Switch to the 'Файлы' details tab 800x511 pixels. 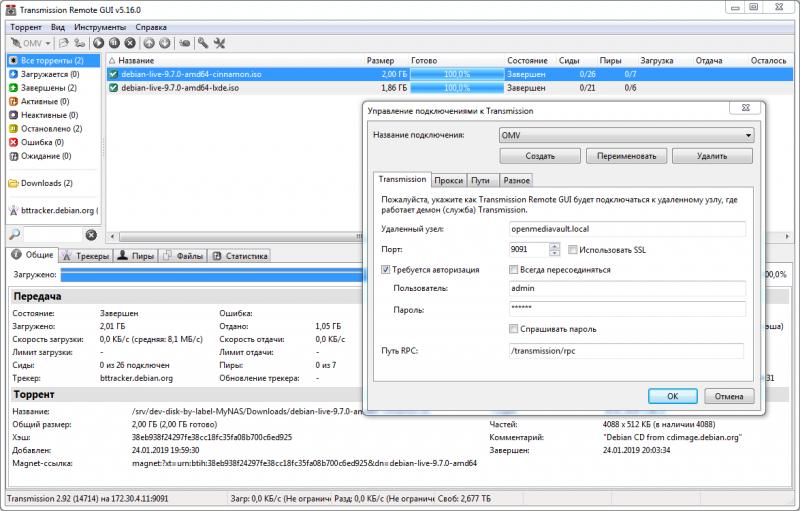[x=183, y=256]
